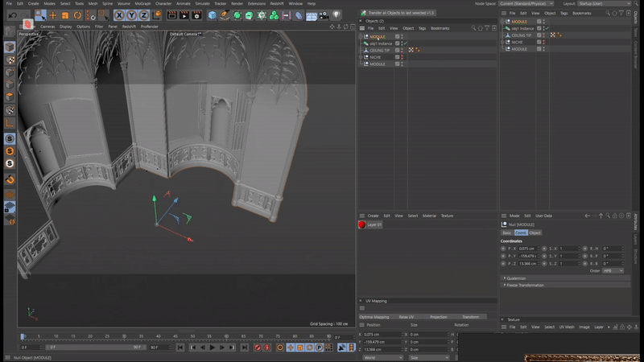Toggle the X-axis lock icon
Image resolution: width=644 pixels, height=362 pixels.
pos(119,15)
